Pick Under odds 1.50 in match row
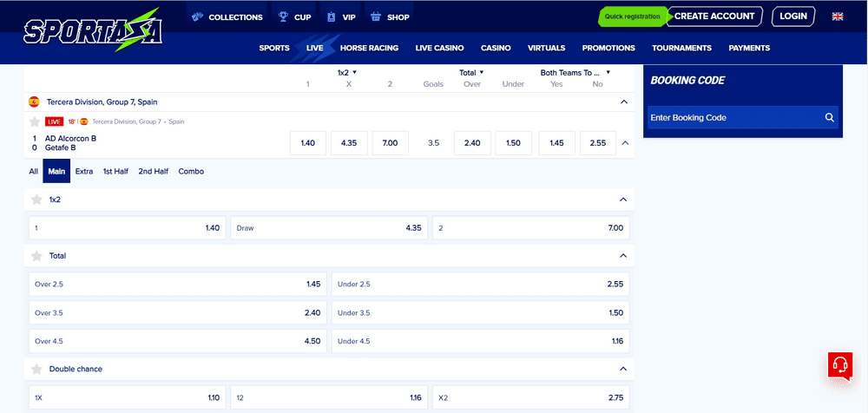 point(513,143)
